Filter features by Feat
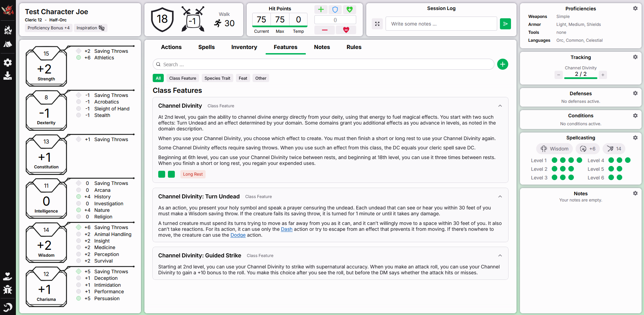The width and height of the screenshot is (644, 315). point(243,78)
